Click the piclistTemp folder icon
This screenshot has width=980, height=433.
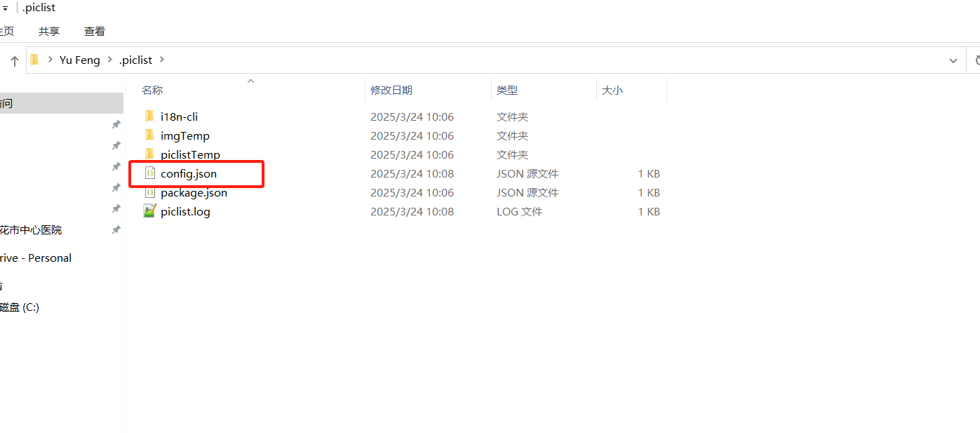click(149, 154)
